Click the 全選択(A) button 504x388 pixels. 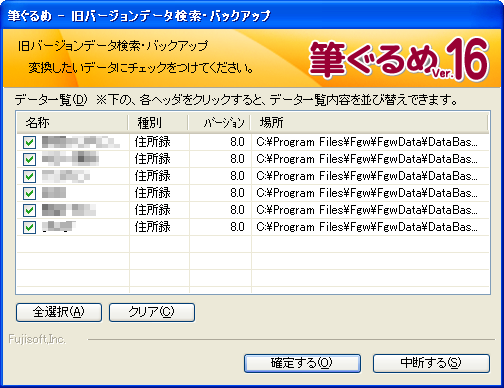pos(59,312)
